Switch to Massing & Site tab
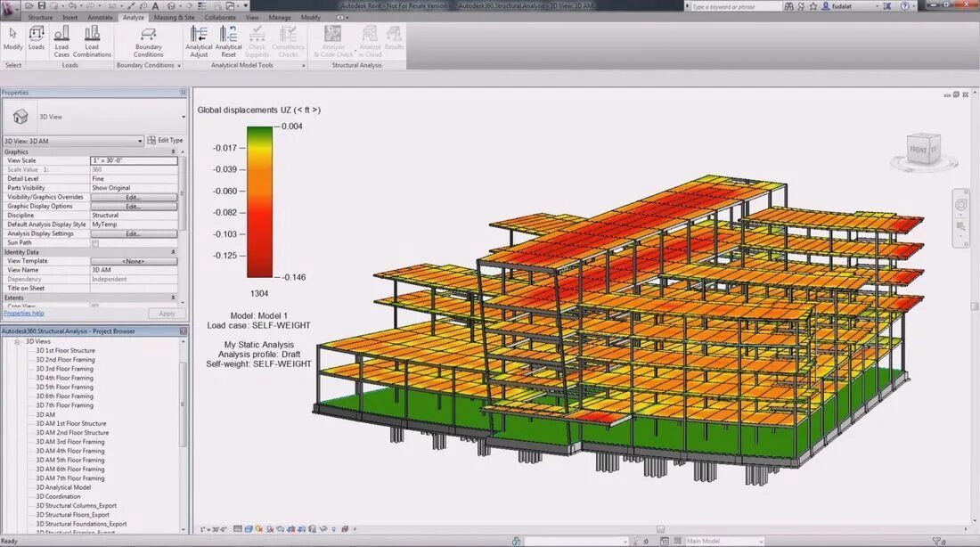Viewport: 980px width, 547px height. (174, 18)
